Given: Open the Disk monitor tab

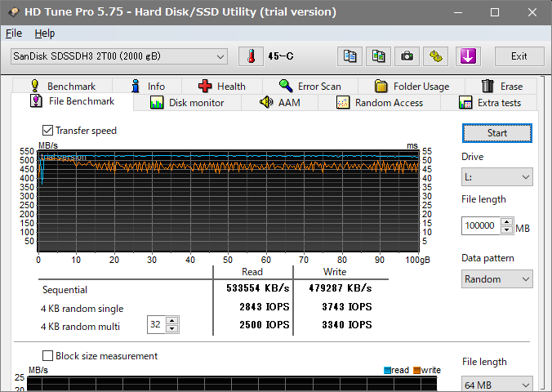Looking at the screenshot, I should coord(187,103).
